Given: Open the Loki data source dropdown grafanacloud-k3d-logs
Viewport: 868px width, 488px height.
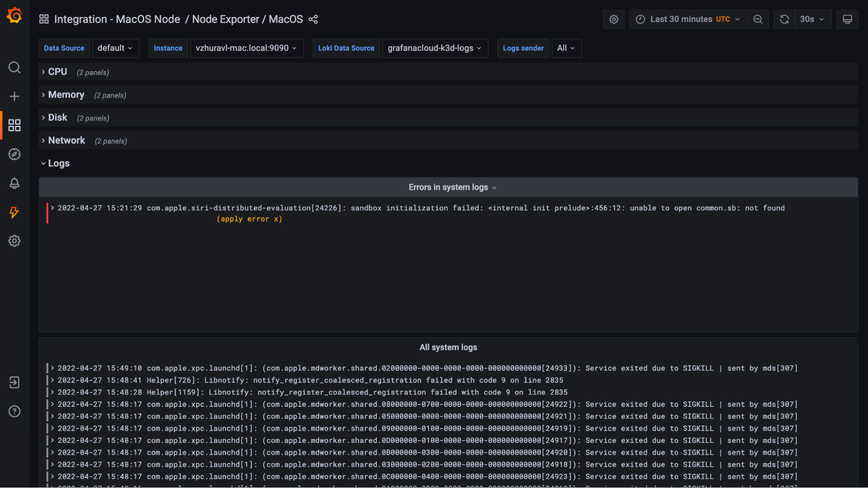Looking at the screenshot, I should [x=435, y=48].
